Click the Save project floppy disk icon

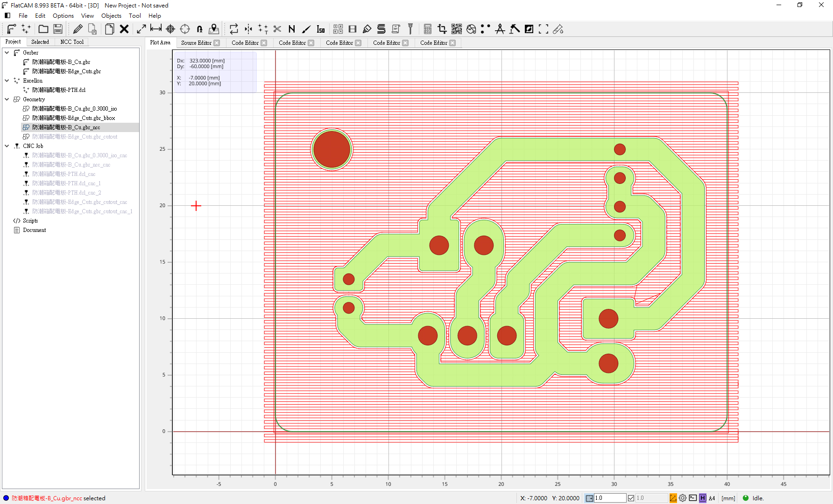pyautogui.click(x=58, y=29)
